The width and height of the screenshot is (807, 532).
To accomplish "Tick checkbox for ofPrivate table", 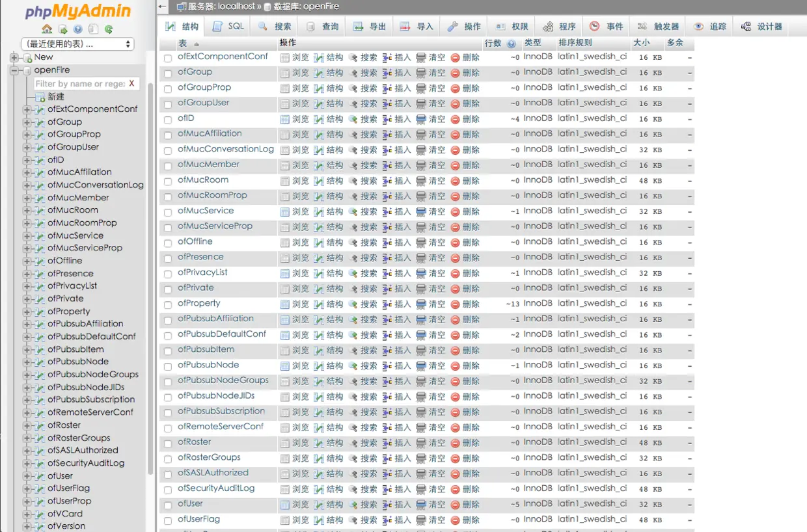I will (x=168, y=289).
